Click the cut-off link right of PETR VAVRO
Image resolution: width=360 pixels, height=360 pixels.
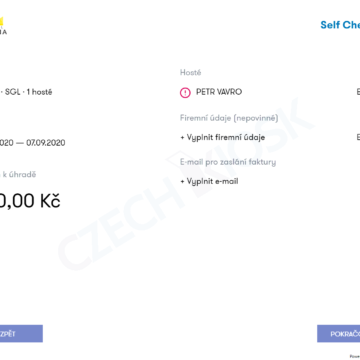pyautogui.click(x=358, y=92)
